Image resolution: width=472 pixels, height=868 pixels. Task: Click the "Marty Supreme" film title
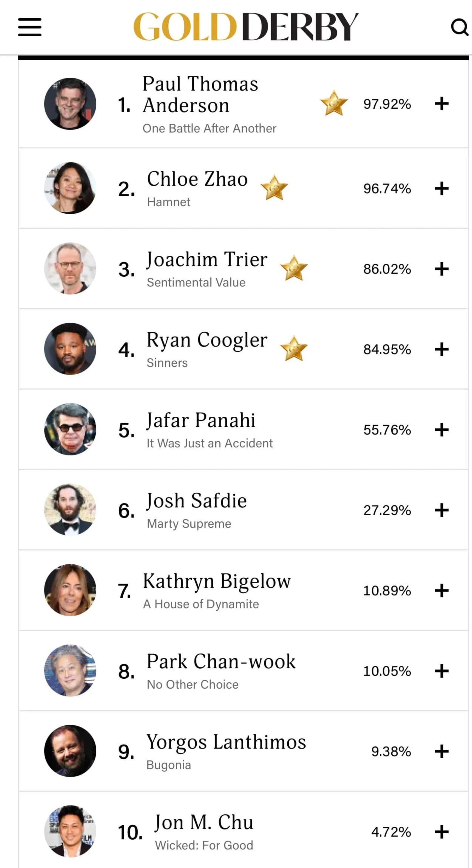pyautogui.click(x=189, y=524)
